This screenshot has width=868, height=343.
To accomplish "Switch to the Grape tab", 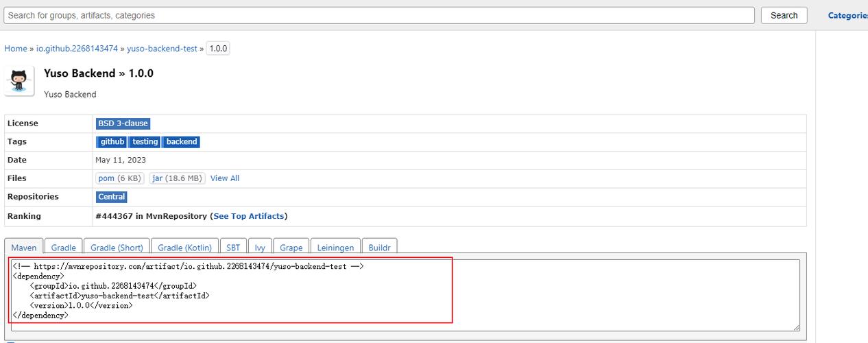I will (291, 248).
